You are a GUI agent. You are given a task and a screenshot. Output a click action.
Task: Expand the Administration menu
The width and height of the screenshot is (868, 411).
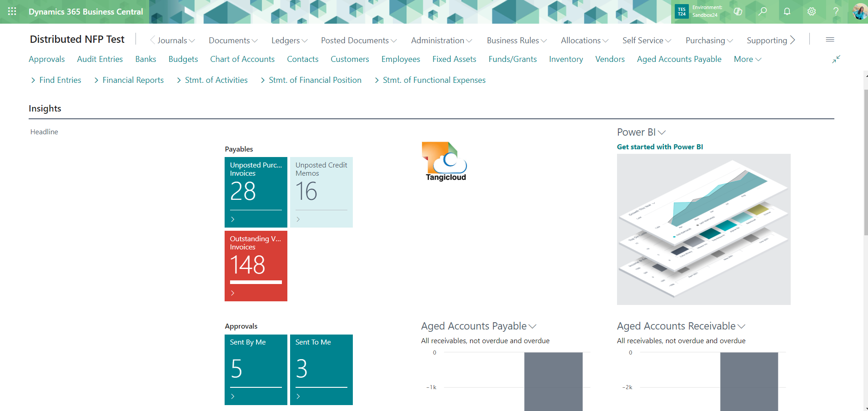[x=442, y=41]
